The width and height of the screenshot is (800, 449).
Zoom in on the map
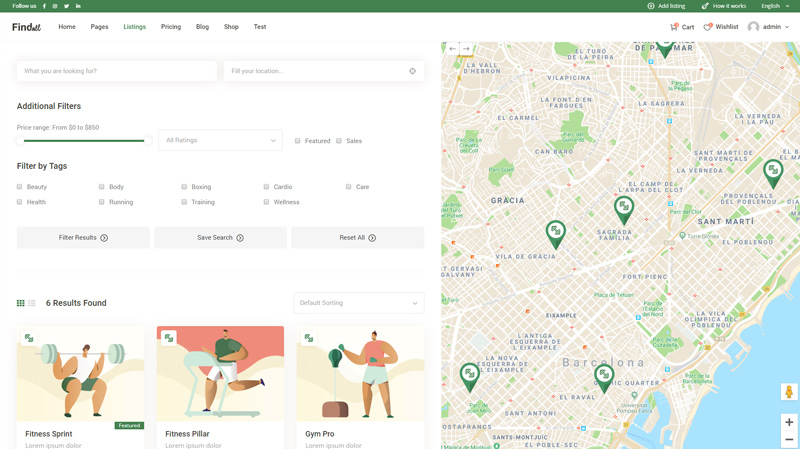pyautogui.click(x=788, y=422)
